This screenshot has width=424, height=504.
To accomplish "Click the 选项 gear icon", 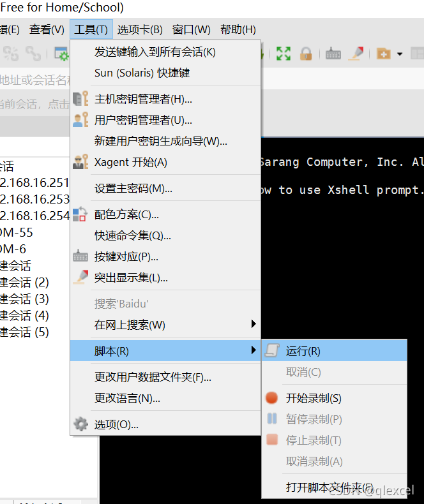I will pos(80,424).
